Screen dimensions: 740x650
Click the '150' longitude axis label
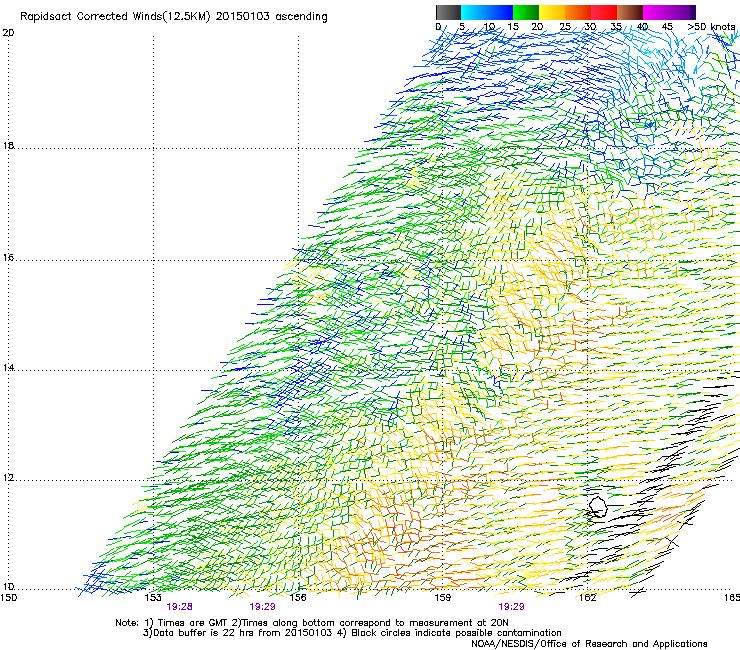(9, 598)
